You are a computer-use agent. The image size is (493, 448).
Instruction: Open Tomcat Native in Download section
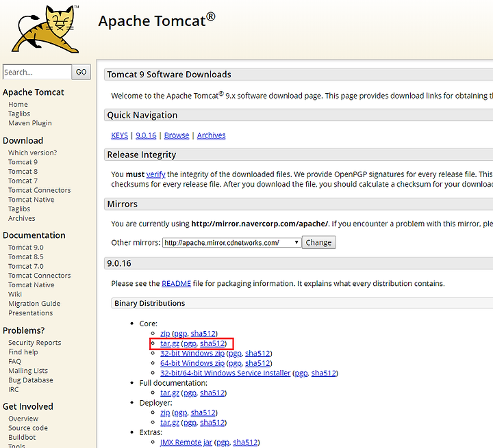(31, 200)
